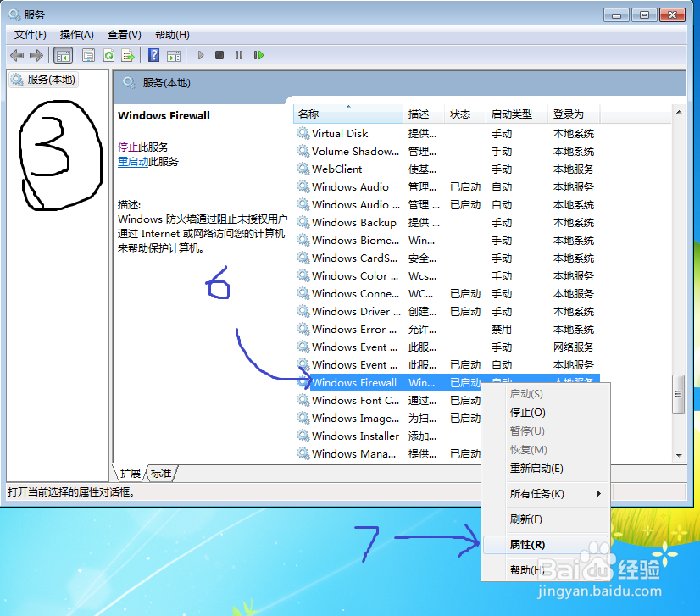The height and width of the screenshot is (616, 700).
Task: Select Windows Color ... service row
Action: [447, 276]
